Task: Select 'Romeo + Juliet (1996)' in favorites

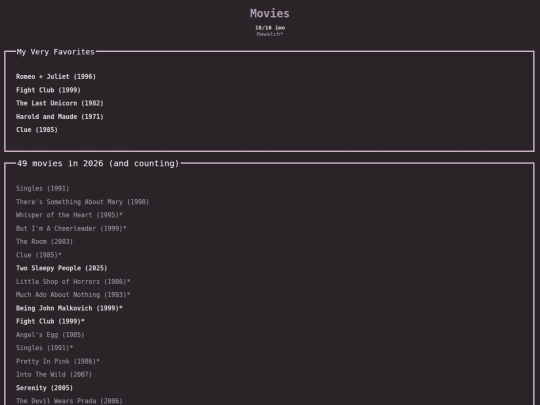Action: [56, 76]
